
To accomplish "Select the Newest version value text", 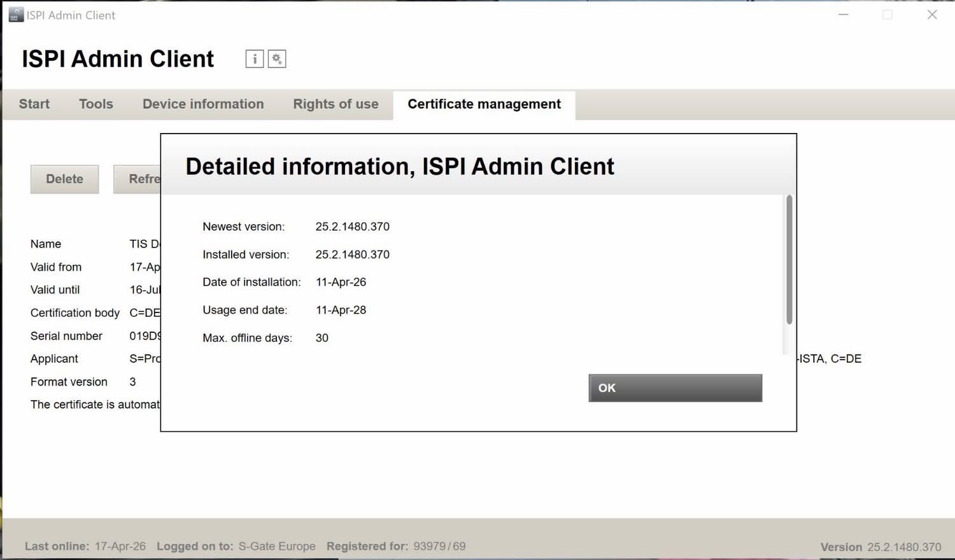I will (352, 227).
